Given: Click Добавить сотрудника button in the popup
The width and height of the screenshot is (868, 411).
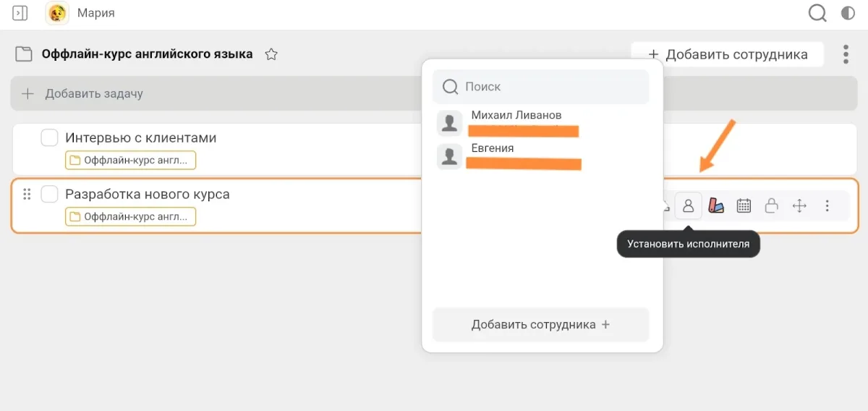Looking at the screenshot, I should (x=540, y=325).
